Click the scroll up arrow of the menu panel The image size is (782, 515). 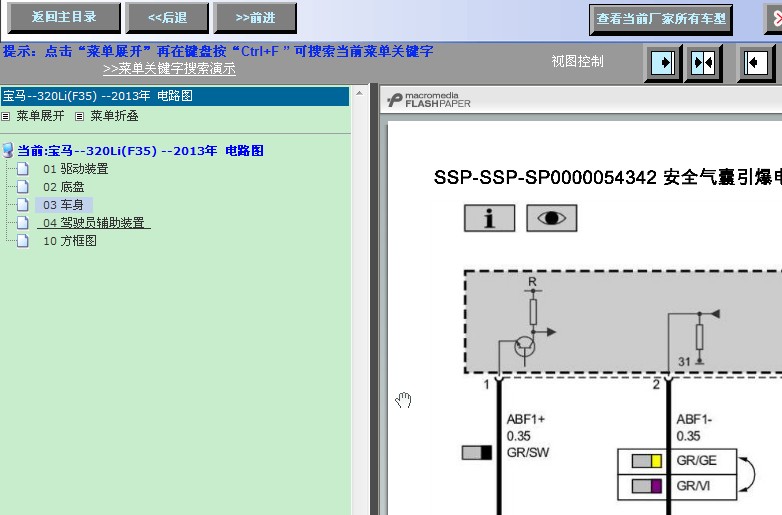coord(359,93)
